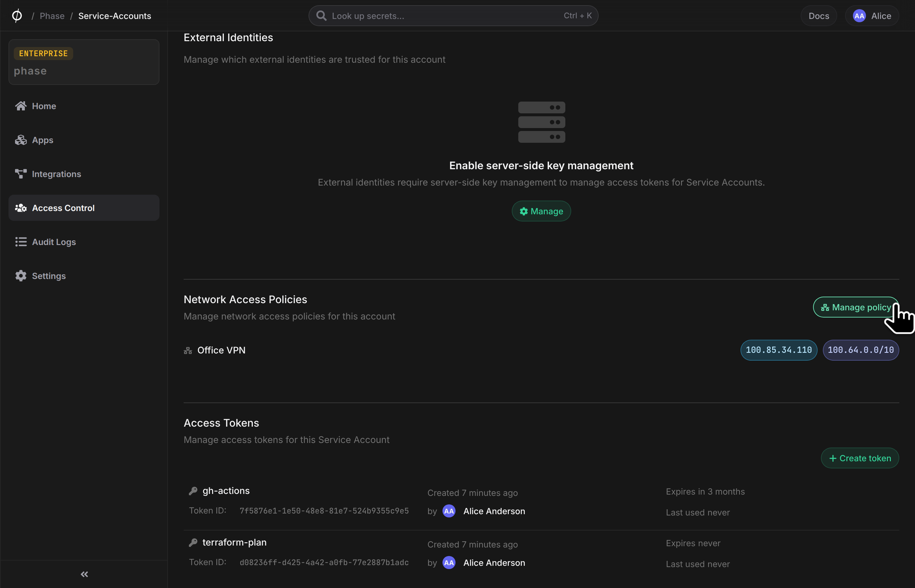915x588 pixels.
Task: Open Integrations from the sidebar
Action: [x=84, y=174]
